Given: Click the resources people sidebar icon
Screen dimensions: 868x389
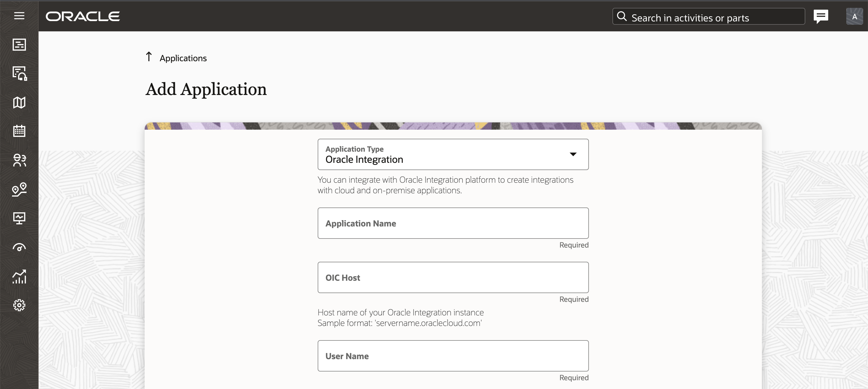Looking at the screenshot, I should pos(19,160).
